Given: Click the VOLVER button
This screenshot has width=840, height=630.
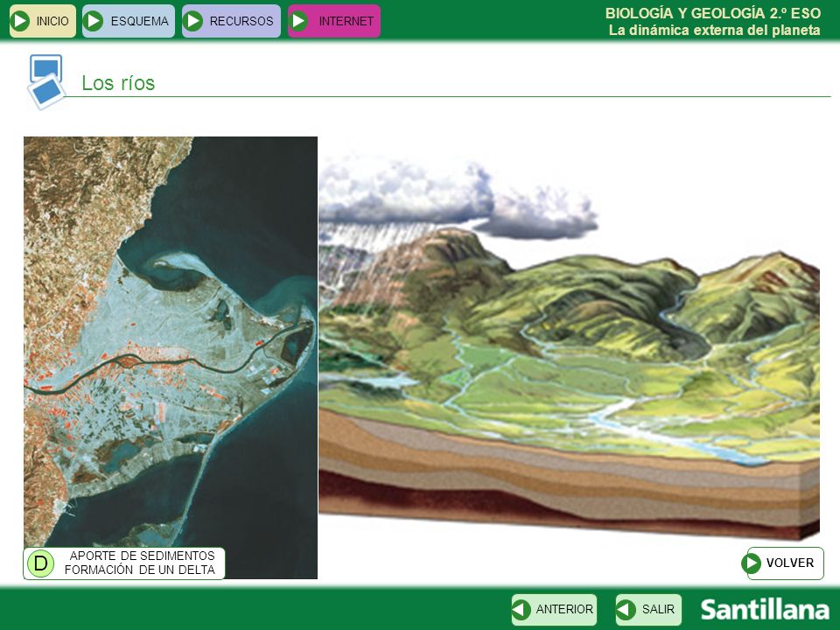Looking at the screenshot, I should (x=782, y=563).
